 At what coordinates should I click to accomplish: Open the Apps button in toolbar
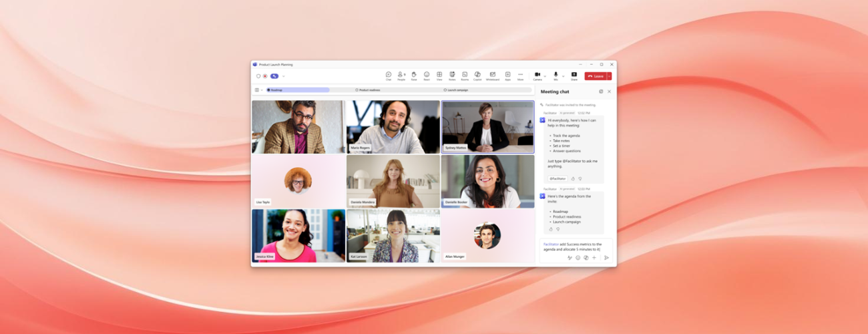coord(507,75)
